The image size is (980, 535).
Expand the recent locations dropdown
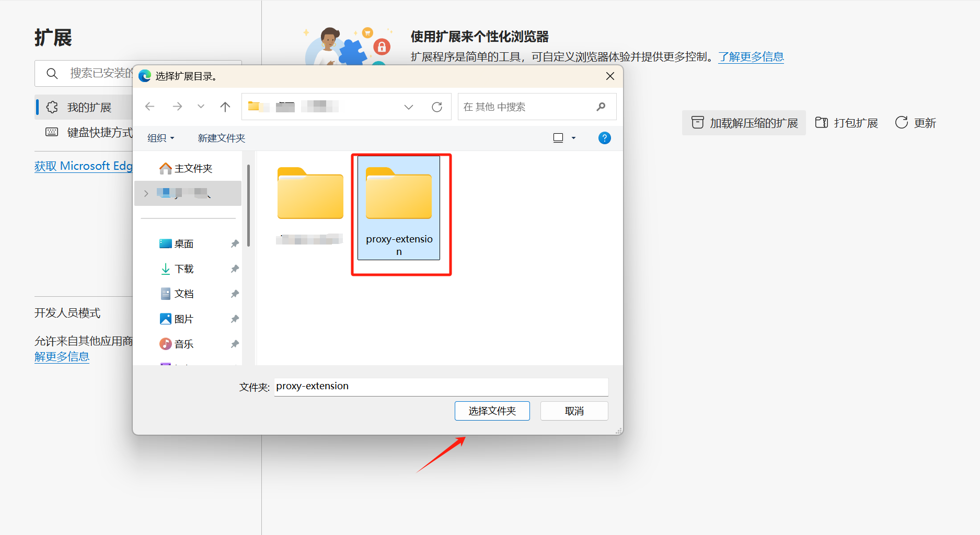[x=201, y=107]
